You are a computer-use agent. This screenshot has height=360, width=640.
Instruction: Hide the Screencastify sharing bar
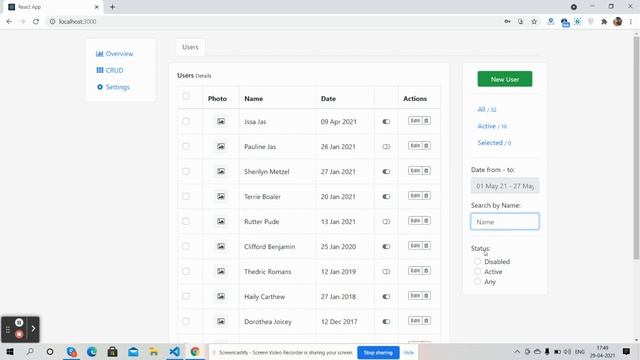pyautogui.click(x=409, y=352)
